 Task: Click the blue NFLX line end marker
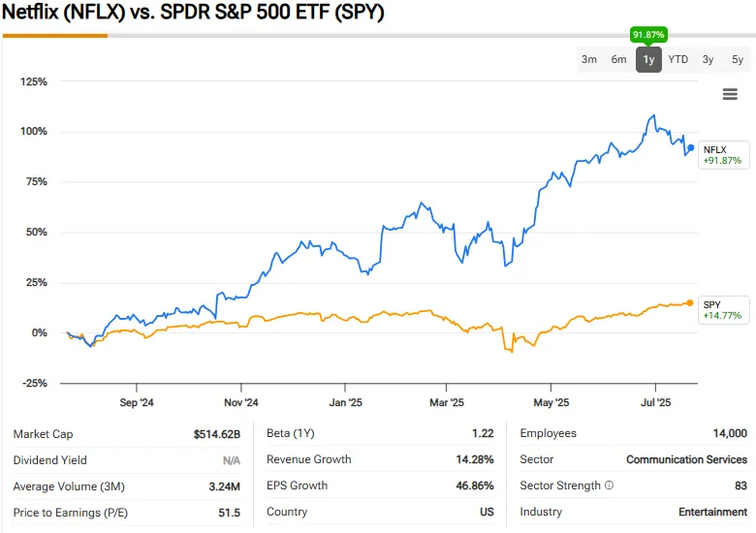[x=690, y=148]
